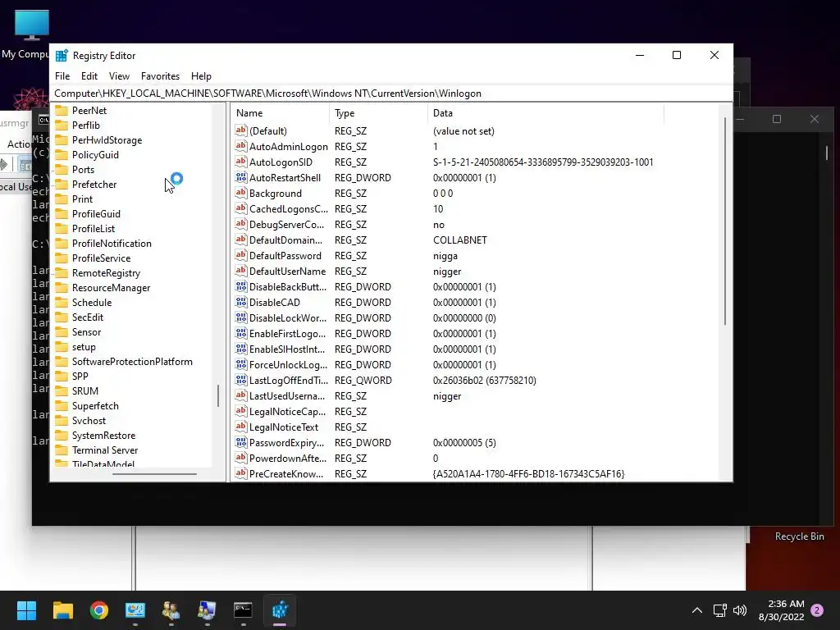Open File Explorer from the taskbar
Image resolution: width=840 pixels, height=630 pixels.
coord(62,610)
